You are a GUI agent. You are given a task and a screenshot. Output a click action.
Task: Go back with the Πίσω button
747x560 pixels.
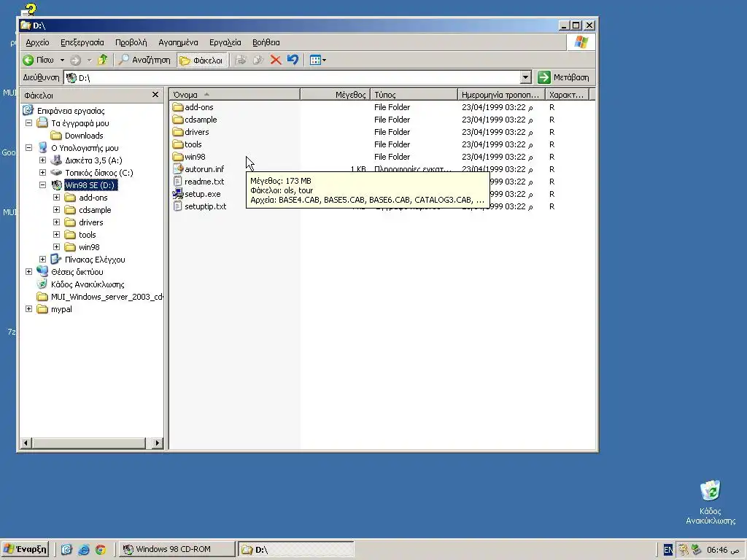click(39, 60)
